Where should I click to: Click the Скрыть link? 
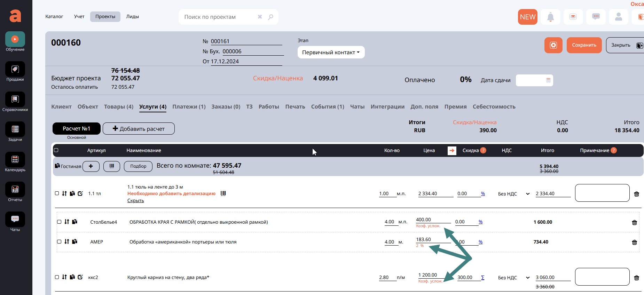click(135, 201)
